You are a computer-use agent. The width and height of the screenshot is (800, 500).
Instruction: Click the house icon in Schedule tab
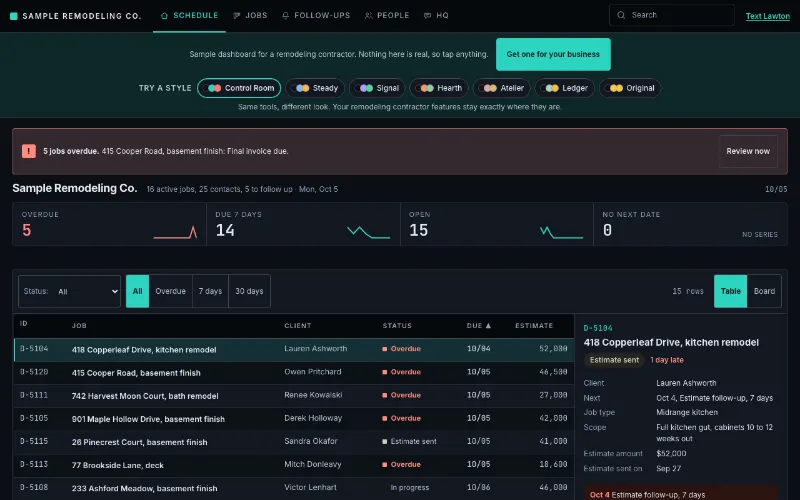164,16
